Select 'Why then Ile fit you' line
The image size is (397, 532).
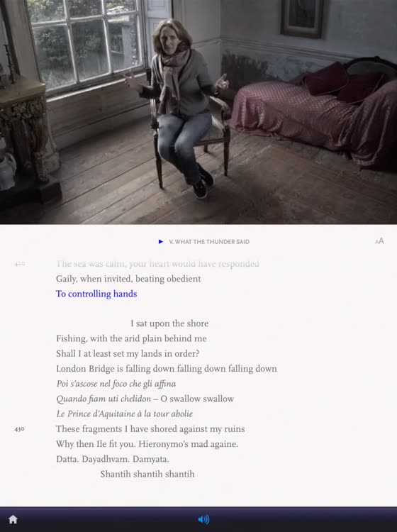[147, 444]
